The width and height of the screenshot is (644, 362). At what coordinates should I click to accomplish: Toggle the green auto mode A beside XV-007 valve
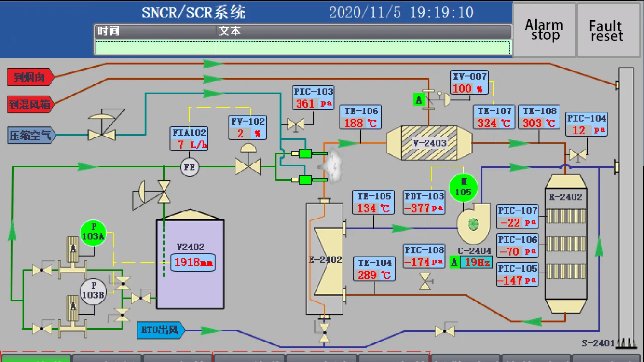(419, 99)
